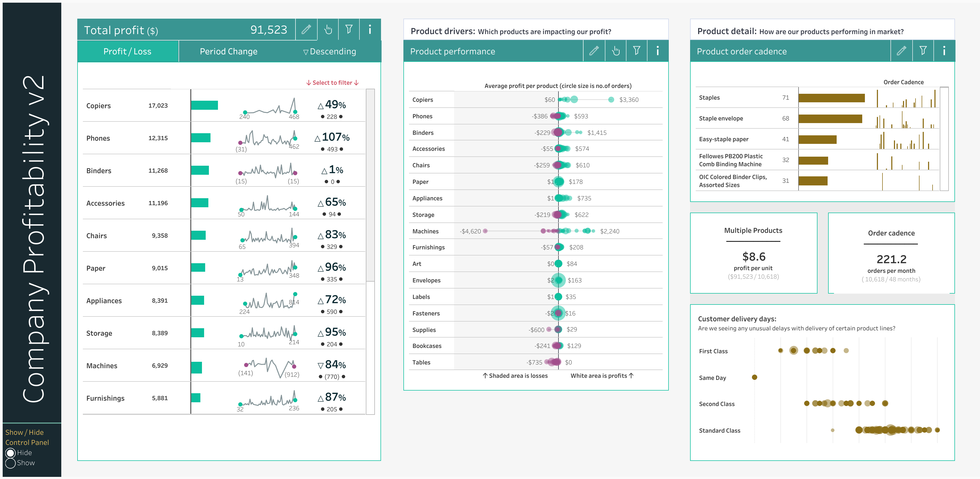This screenshot has height=479, width=980.
Task: Select the Show control panel radio button
Action: coord(11,463)
